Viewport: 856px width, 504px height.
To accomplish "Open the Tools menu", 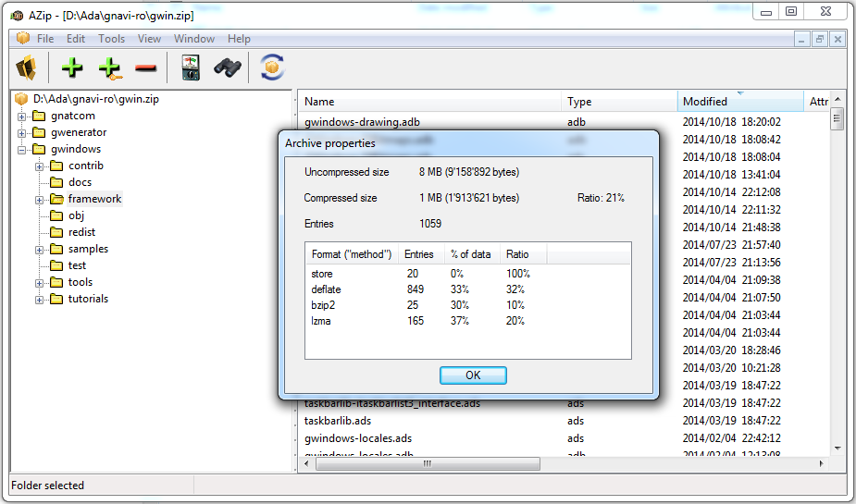I will coord(111,39).
